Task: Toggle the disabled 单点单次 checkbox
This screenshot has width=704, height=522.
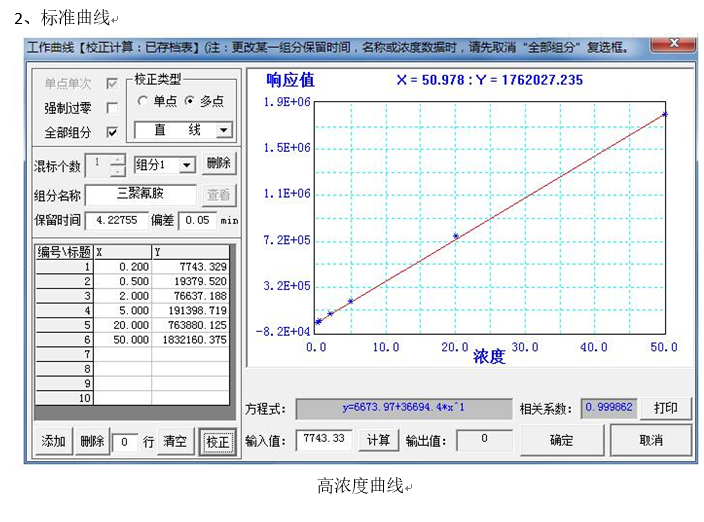Action: (x=112, y=83)
